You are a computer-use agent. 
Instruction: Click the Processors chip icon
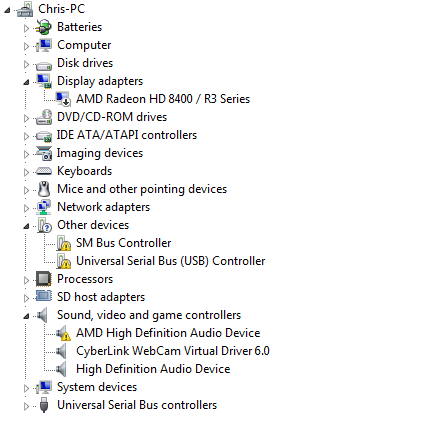(44, 279)
